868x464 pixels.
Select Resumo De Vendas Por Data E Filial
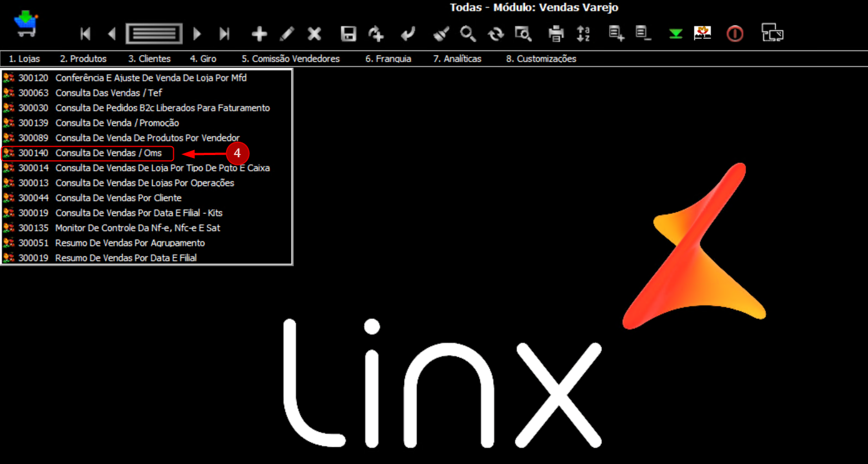point(147,258)
